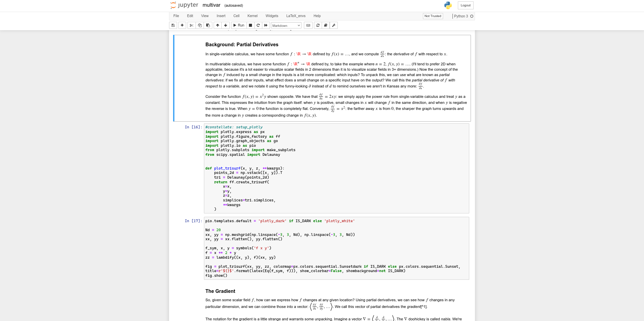Open the Kernel menu
The image size is (644, 321).
tap(252, 16)
